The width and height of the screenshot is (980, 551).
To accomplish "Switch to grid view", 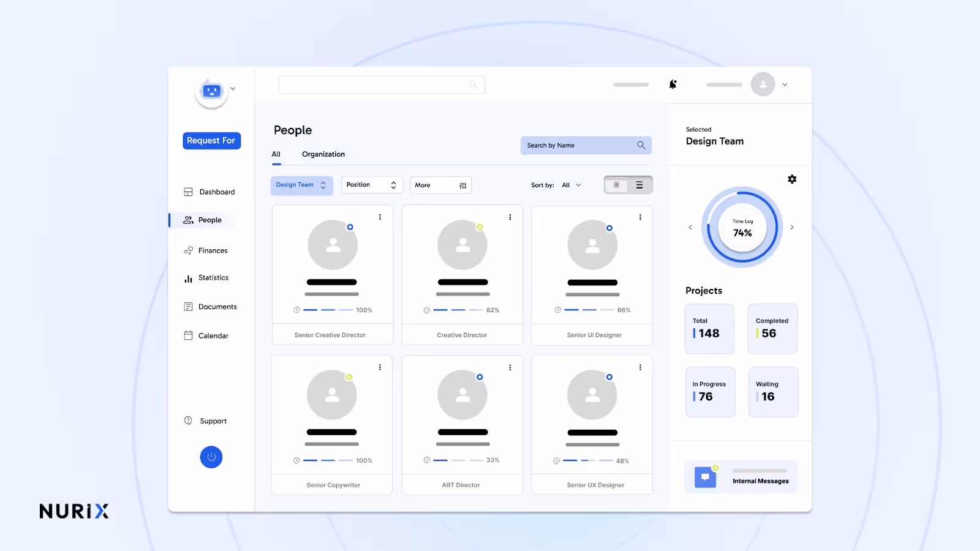I will click(x=616, y=185).
